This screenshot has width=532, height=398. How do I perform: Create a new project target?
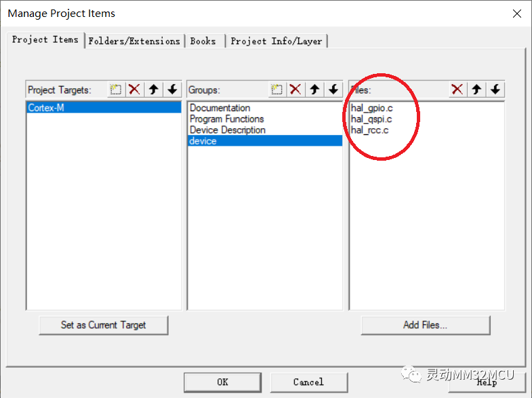tap(116, 89)
